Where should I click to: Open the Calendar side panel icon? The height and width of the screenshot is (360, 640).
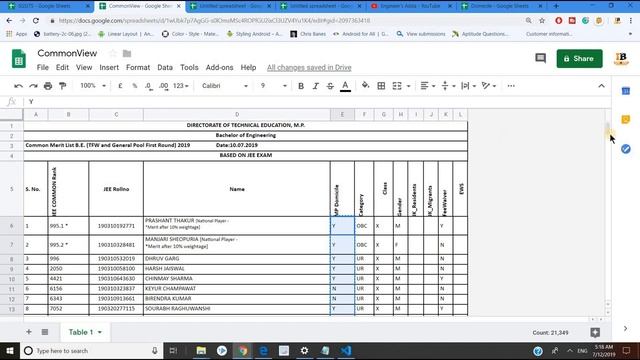point(625,91)
